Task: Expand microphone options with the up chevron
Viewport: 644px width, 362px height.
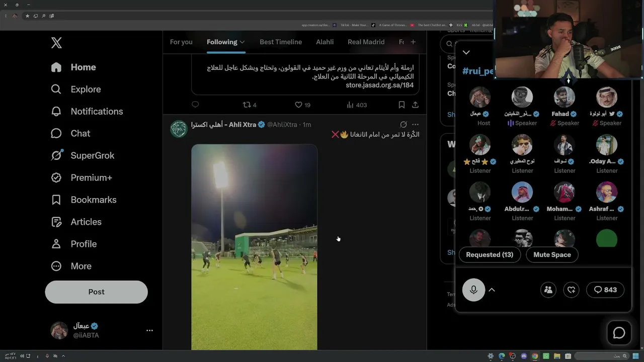Action: click(x=492, y=290)
